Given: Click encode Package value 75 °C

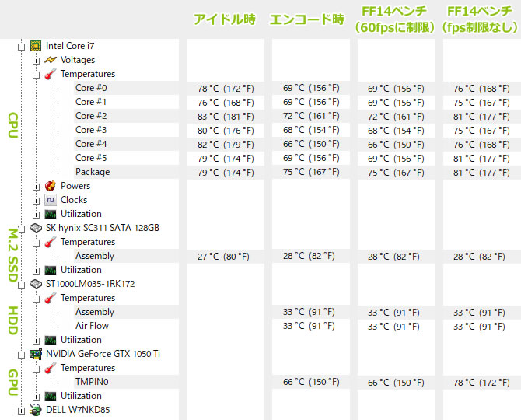Looking at the screenshot, I should click(311, 172).
